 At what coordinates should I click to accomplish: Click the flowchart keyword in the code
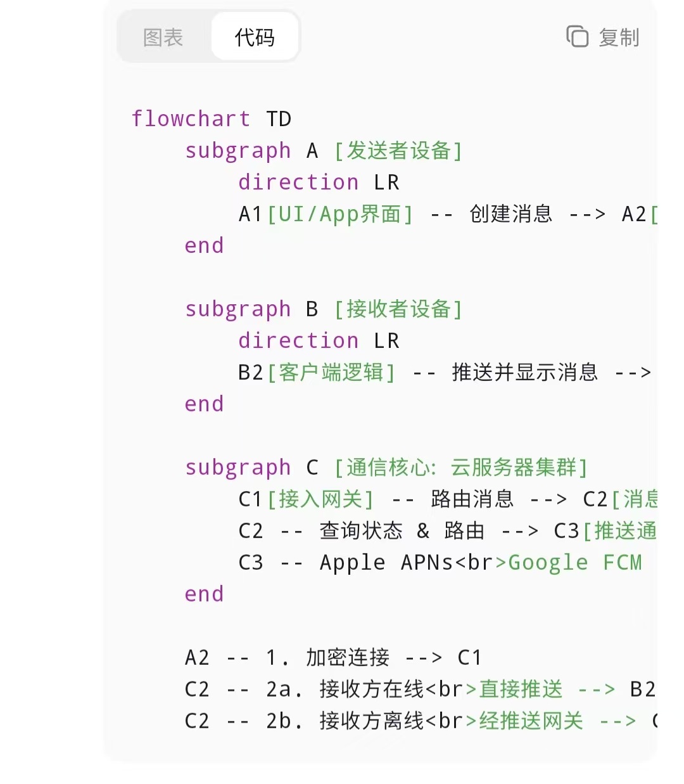(191, 119)
